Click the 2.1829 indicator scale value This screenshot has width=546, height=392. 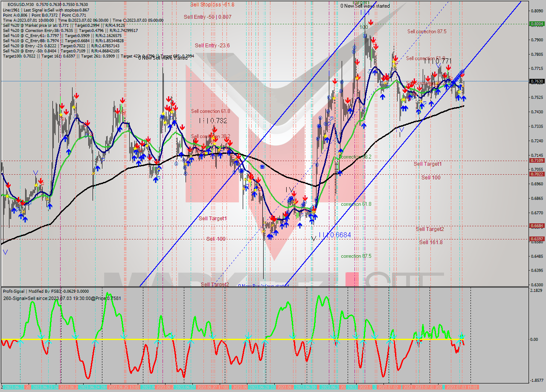537,291
